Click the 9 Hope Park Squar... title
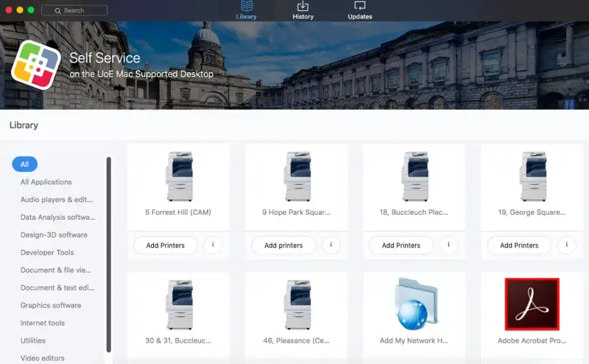The image size is (589, 364). click(x=296, y=213)
